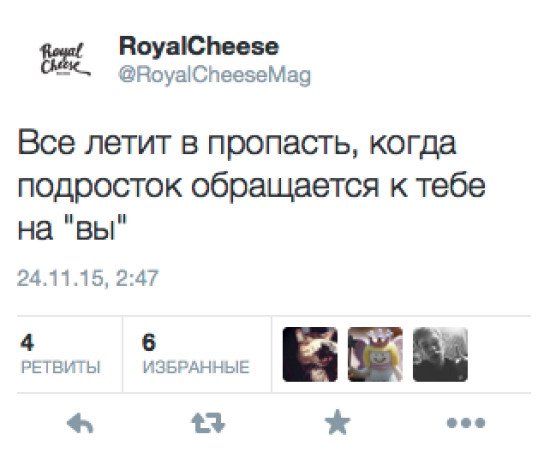Open the tweet timestamp 24.11.15, 2:47

[x=88, y=278]
